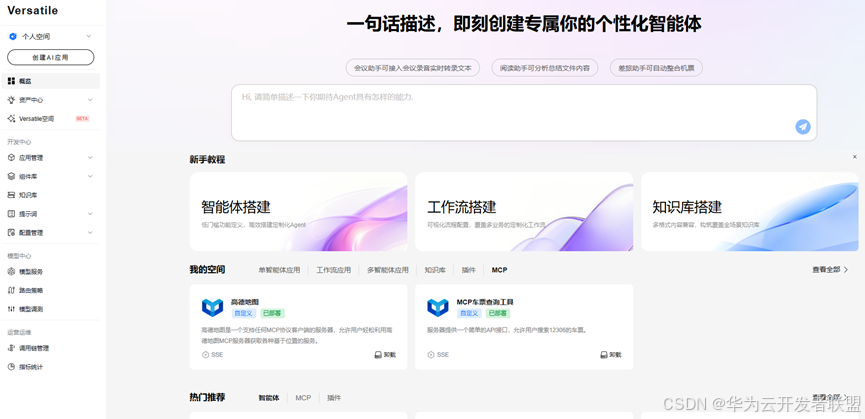Click 会议助手 suggestion chip
The image size is (865, 419).
[x=413, y=68]
